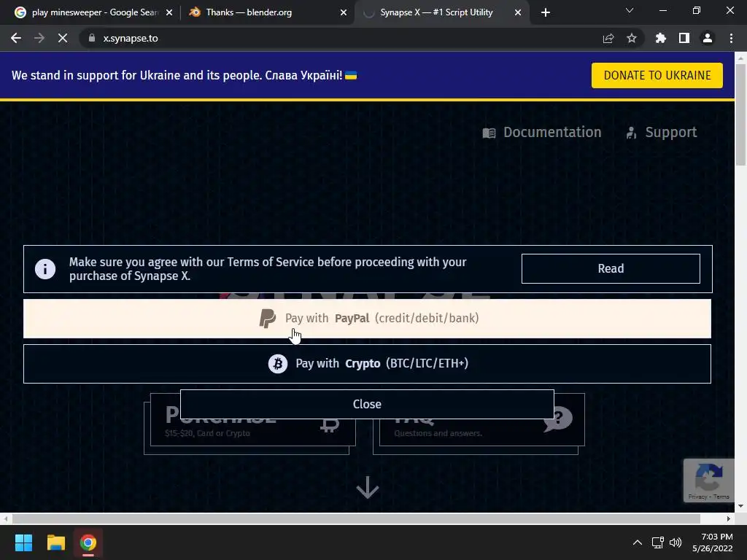Viewport: 747px width, 560px height.
Task: Click the PayPal logo icon
Action: pyautogui.click(x=267, y=318)
